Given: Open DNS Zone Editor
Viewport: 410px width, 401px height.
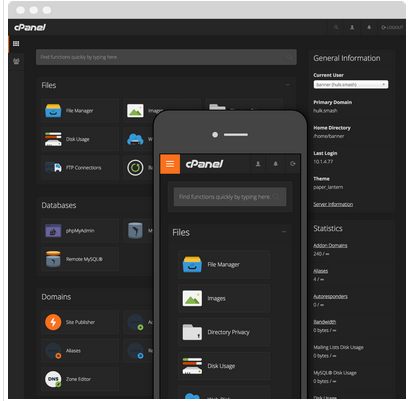Looking at the screenshot, I should click(x=80, y=379).
